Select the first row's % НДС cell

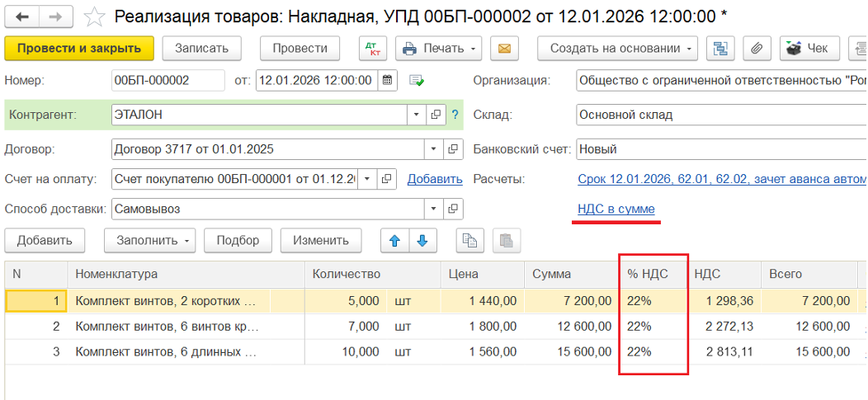tap(653, 301)
